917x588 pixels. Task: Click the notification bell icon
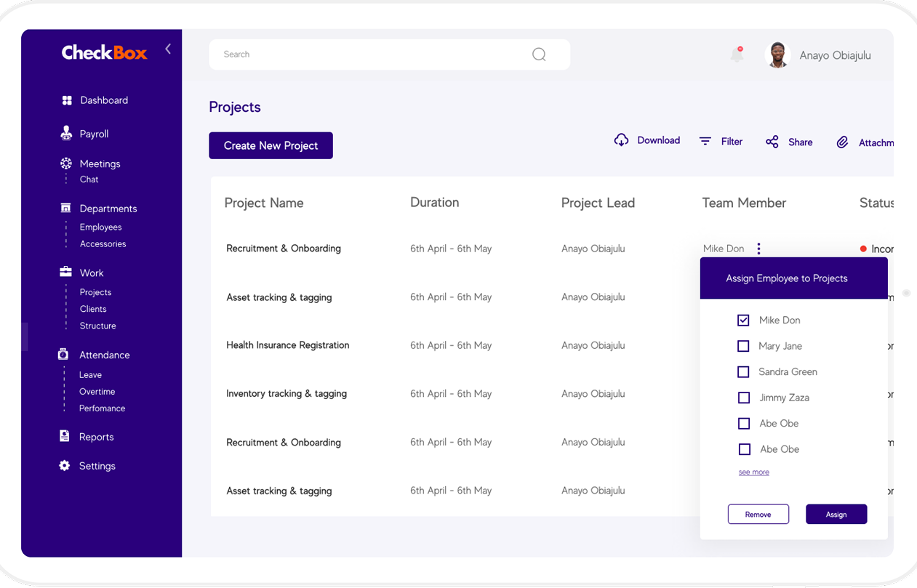click(x=737, y=55)
